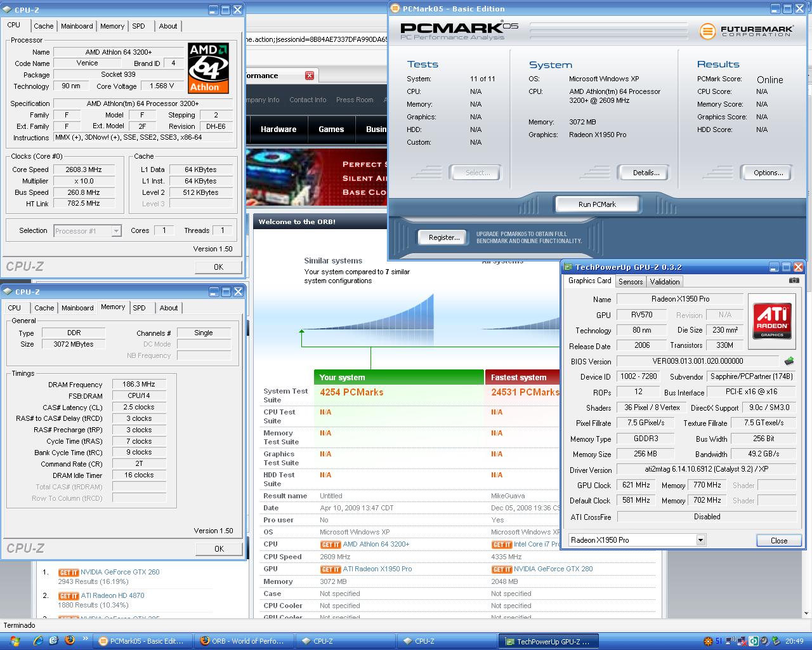Image resolution: width=812 pixels, height=650 pixels.
Task: Click the taskbar clock showing 20:49
Action: coord(794,641)
